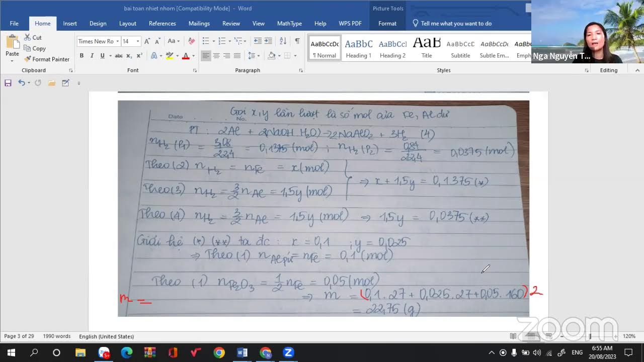Apply the Heading 1 style

[x=359, y=48]
